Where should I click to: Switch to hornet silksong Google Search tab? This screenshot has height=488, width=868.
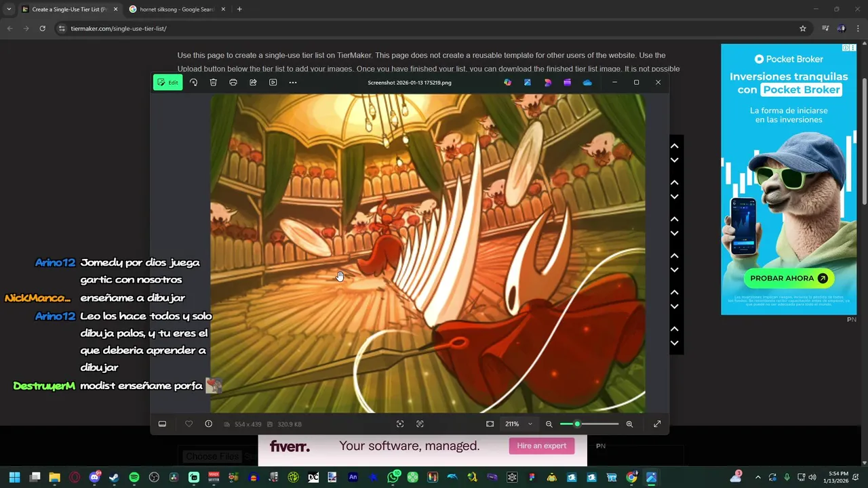pyautogui.click(x=178, y=9)
